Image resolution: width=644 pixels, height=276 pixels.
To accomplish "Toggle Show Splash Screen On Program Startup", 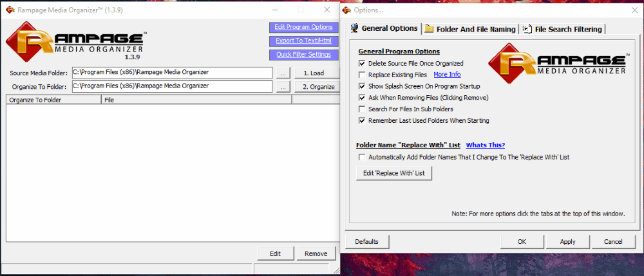I will (362, 87).
